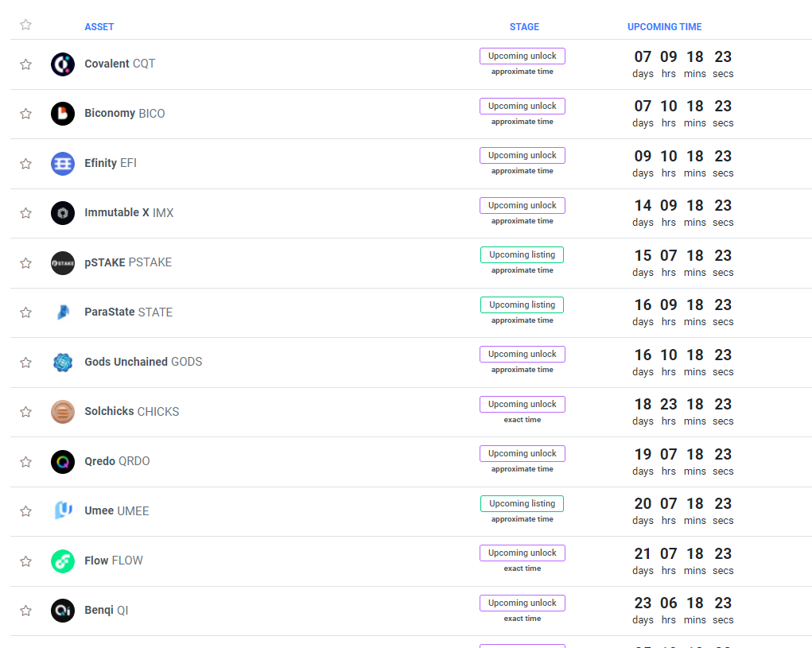The image size is (812, 648).
Task: Star the Umee UMEE asset
Action: 26,511
